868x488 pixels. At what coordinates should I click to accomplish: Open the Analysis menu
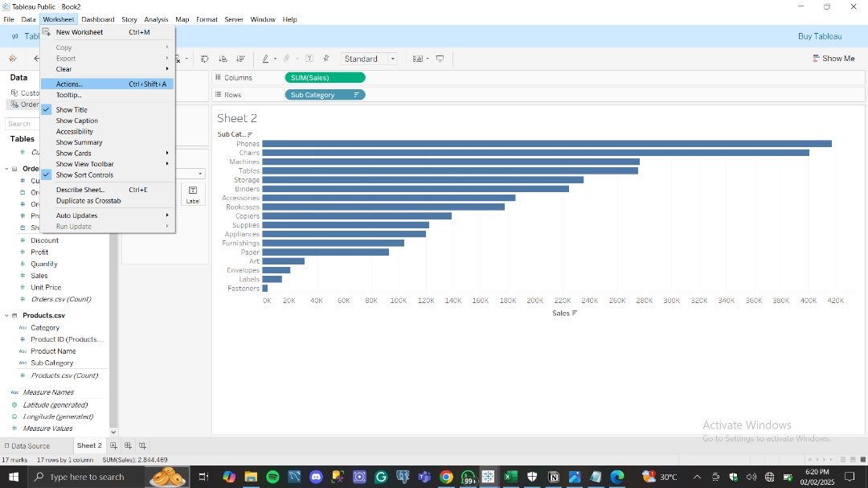point(156,19)
